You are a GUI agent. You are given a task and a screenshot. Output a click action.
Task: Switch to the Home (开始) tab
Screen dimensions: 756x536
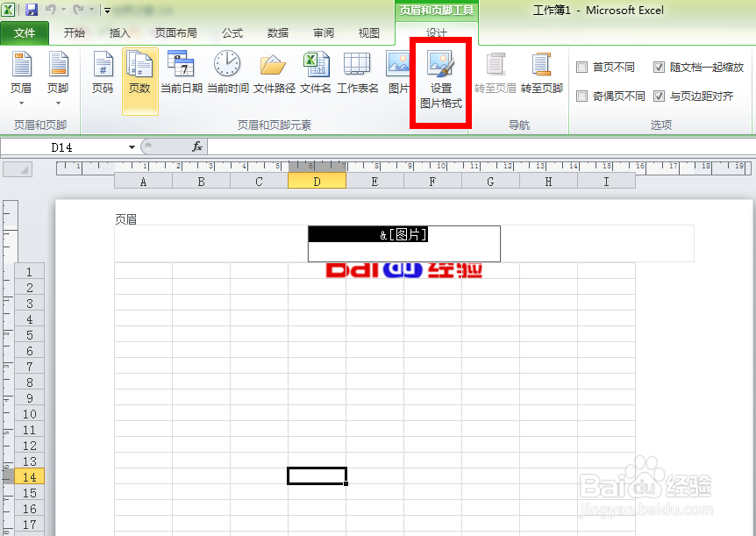[75, 32]
